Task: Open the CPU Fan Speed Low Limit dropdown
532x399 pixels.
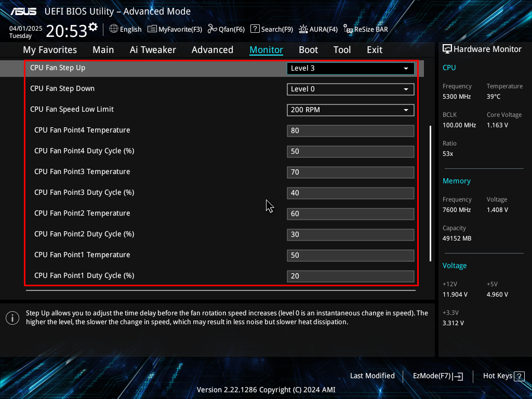Action: click(351, 110)
